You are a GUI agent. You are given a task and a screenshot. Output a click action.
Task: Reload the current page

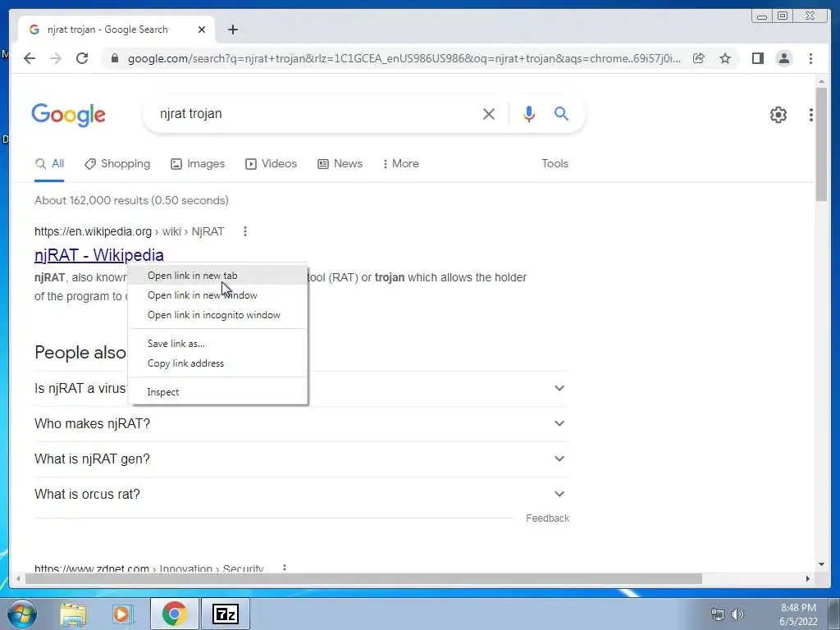[x=82, y=58]
